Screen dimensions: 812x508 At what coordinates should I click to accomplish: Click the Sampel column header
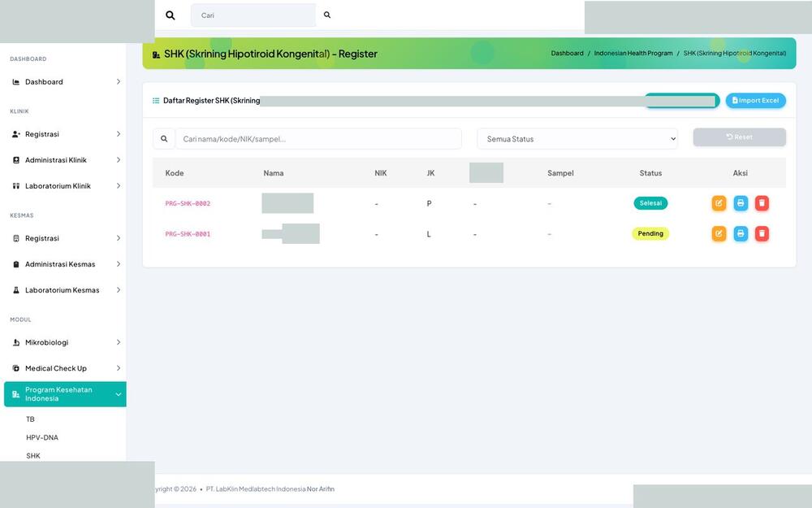pos(560,173)
